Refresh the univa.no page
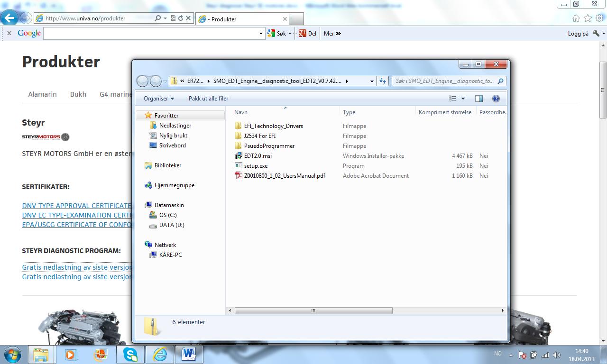 [x=181, y=18]
